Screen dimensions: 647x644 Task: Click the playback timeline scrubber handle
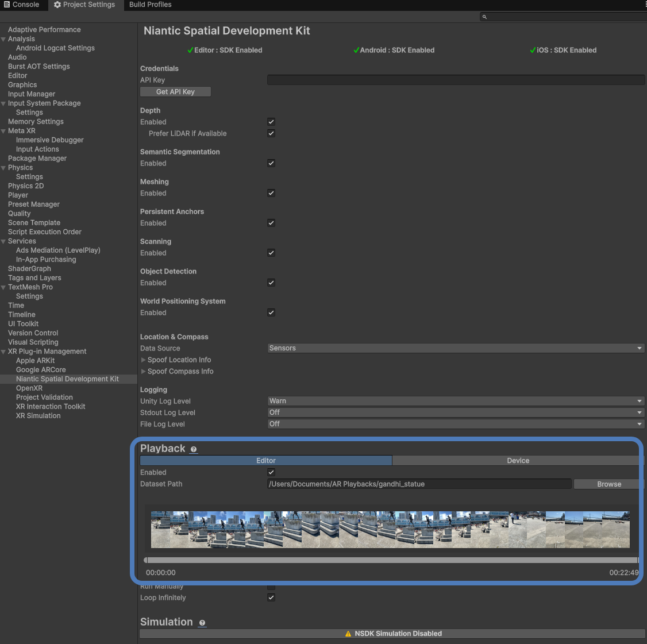pos(145,560)
